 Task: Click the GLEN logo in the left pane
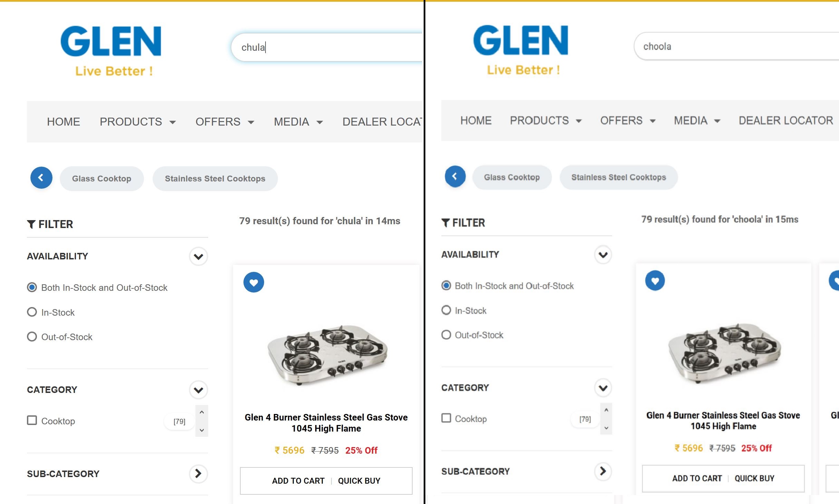point(111,50)
